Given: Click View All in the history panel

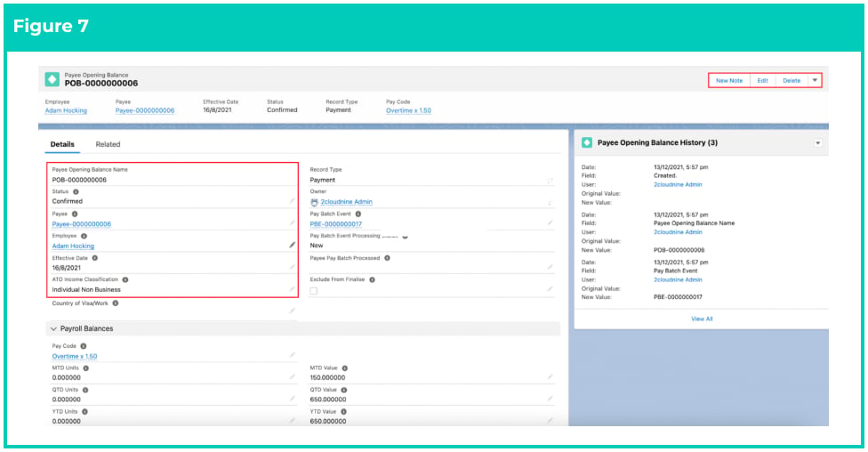Looking at the screenshot, I should tap(702, 319).
